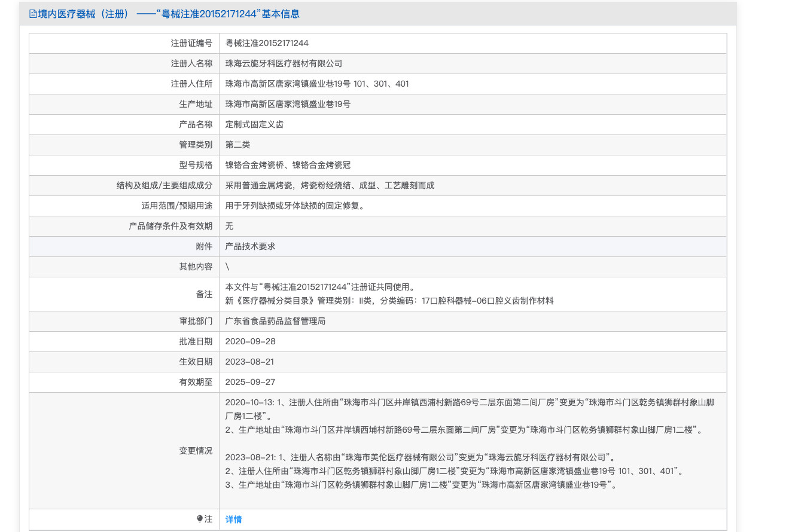Viewport: 786px width, 532px height.
Task: Click the 变更情况 label
Action: click(x=196, y=451)
